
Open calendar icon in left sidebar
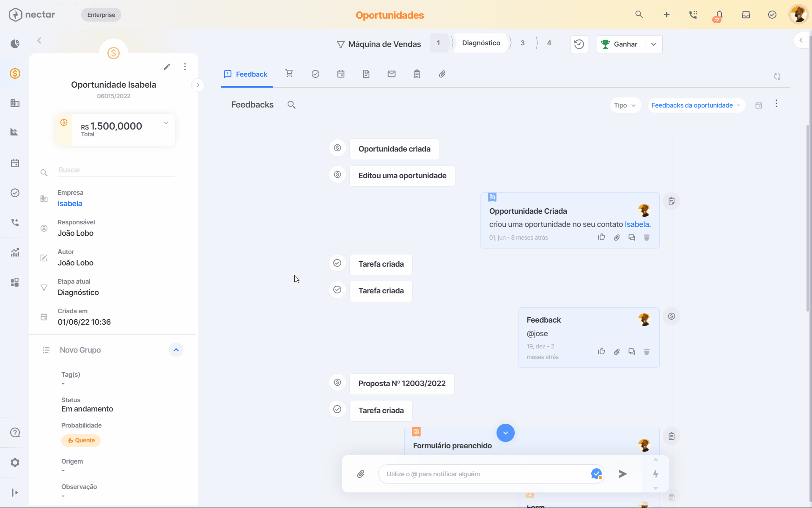15,163
